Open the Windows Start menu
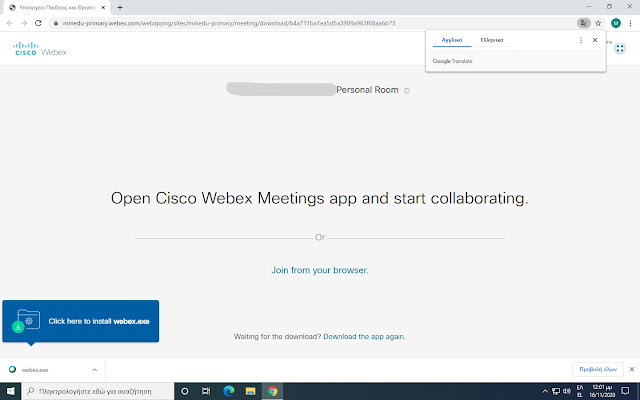The width and height of the screenshot is (640, 400). point(10,391)
